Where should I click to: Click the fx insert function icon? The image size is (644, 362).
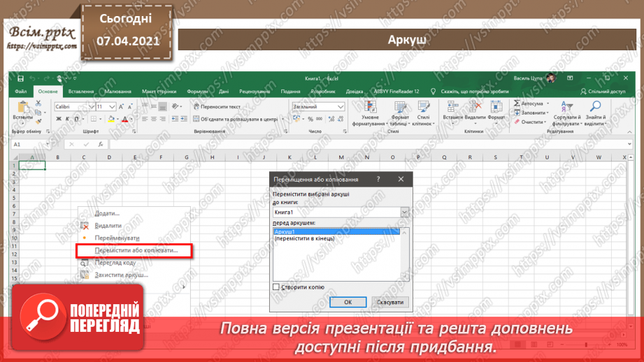pos(100,145)
